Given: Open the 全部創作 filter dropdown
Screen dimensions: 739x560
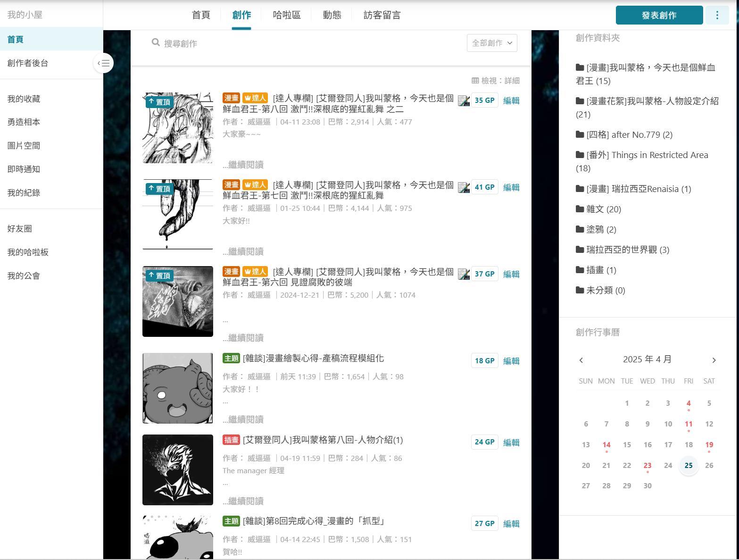Looking at the screenshot, I should (x=492, y=43).
